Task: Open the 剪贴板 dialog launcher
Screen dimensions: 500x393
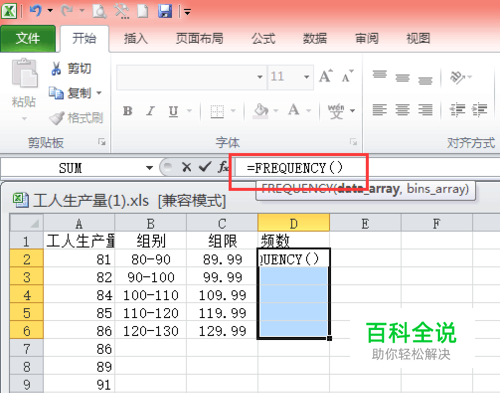Action: tap(102, 142)
